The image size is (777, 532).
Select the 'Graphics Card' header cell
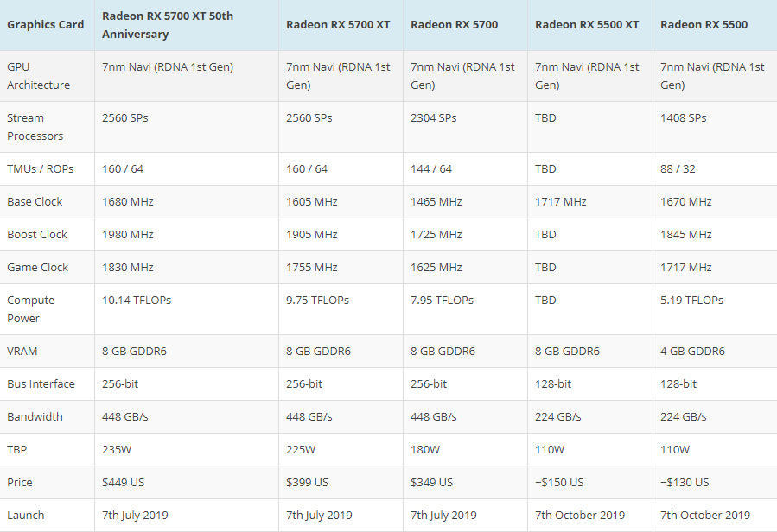pyautogui.click(x=46, y=25)
